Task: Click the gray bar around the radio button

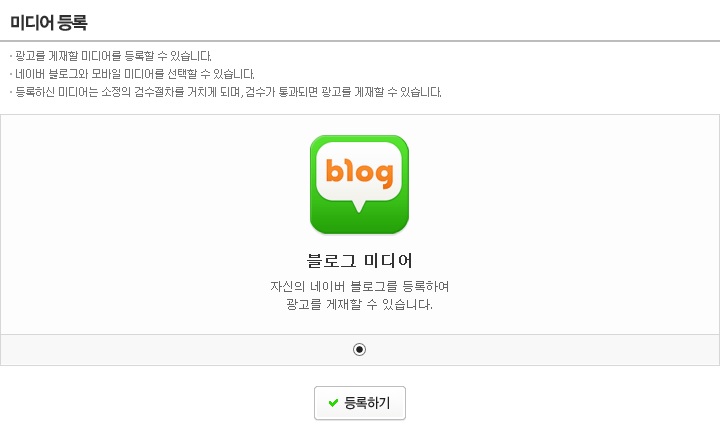Action: tap(360, 350)
